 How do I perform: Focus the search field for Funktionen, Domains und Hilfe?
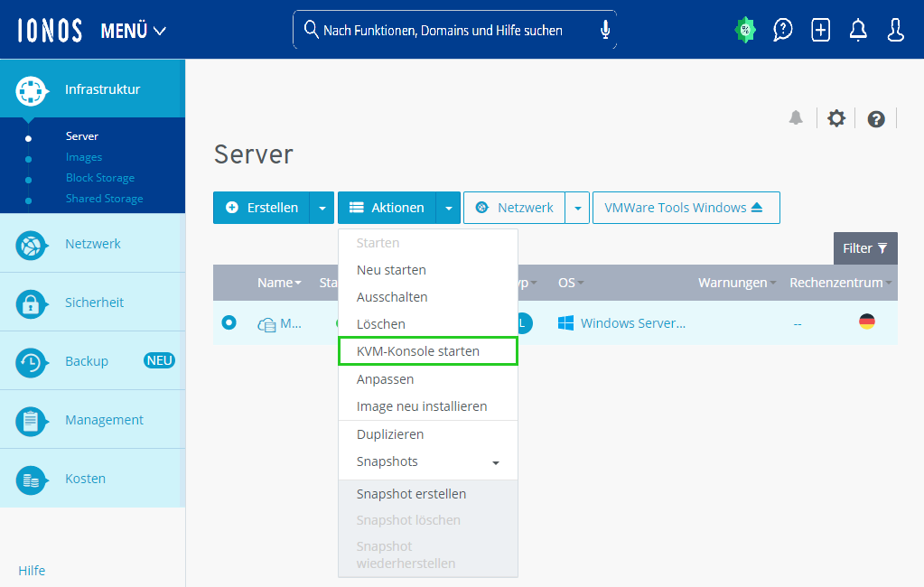click(454, 30)
